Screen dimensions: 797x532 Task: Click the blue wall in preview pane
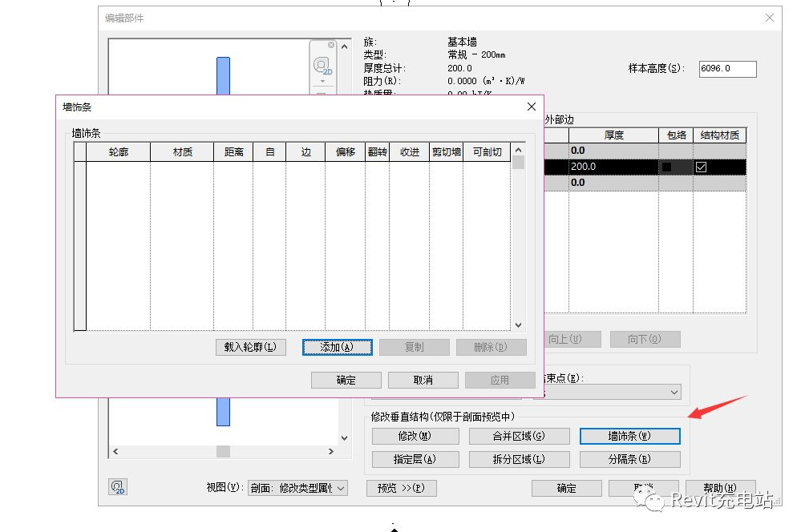(223, 75)
